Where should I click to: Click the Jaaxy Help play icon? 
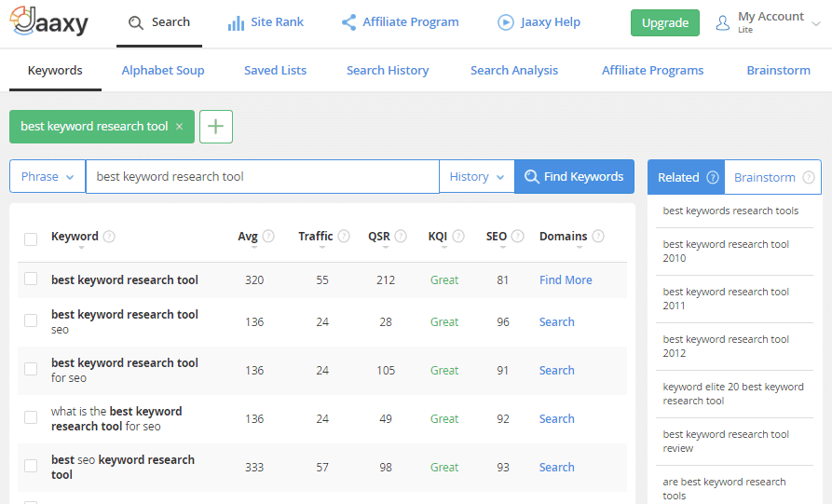(506, 22)
